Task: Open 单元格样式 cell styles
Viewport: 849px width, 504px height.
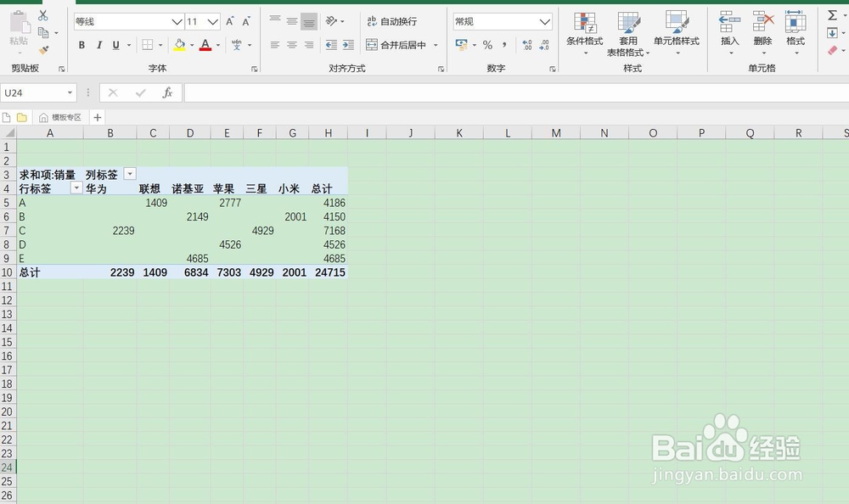Action: point(677,34)
